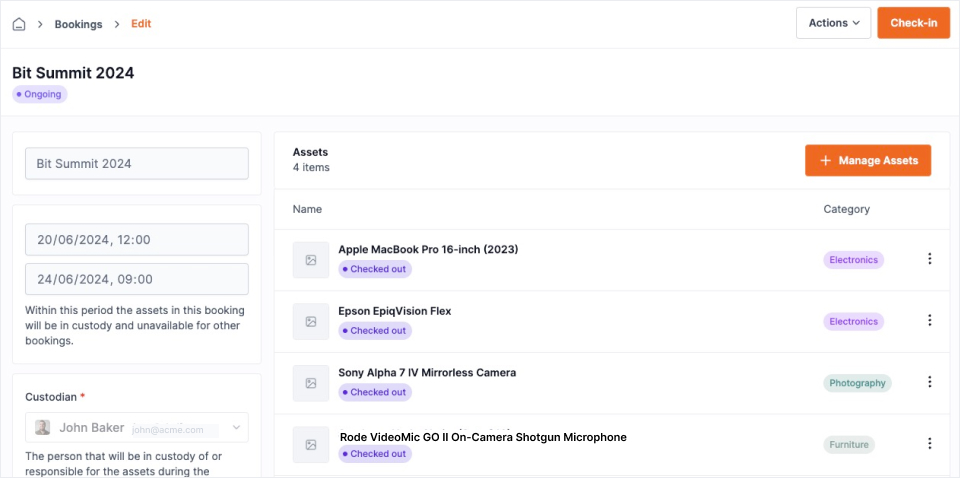Viewport: 960px width, 478px height.
Task: Open three-dot menu for Apple MacBook Pro row
Action: pos(929,259)
